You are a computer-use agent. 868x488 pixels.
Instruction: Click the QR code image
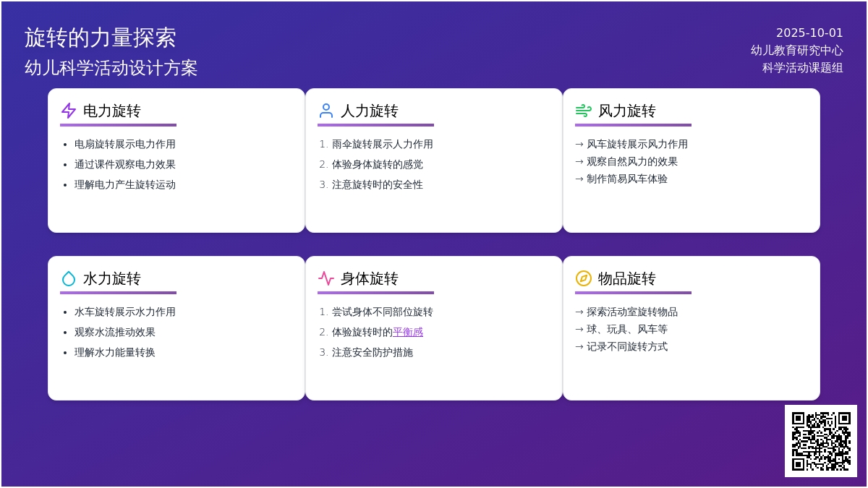point(820,441)
